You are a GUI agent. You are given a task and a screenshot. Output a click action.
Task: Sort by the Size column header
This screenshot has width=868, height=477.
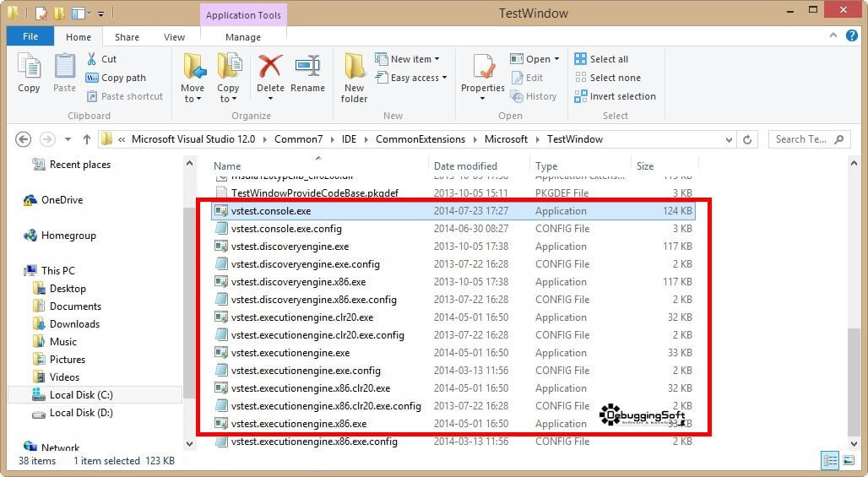(645, 166)
